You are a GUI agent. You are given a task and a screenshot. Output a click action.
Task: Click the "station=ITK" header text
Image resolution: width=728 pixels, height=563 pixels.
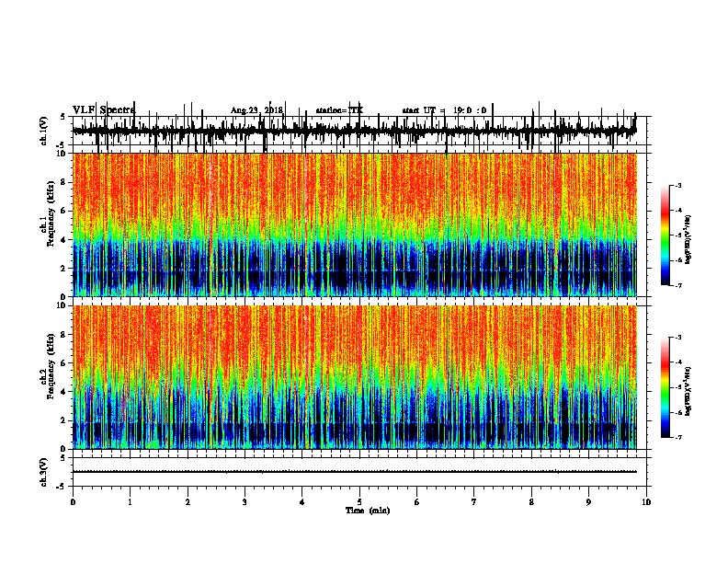339,110
